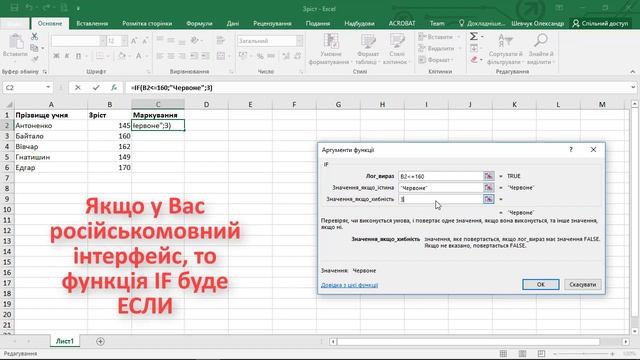Click range selector beside Значення_якщо_істина
The image size is (640, 360).
[489, 187]
